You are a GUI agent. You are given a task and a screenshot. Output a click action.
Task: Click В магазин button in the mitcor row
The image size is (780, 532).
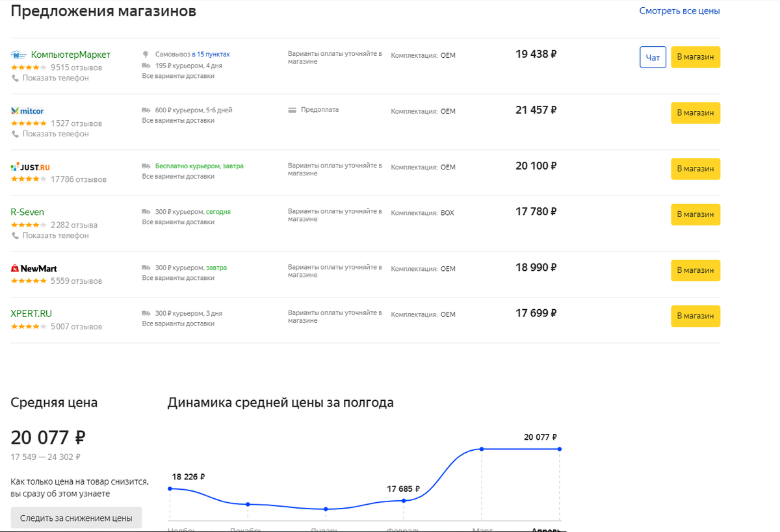coord(695,112)
